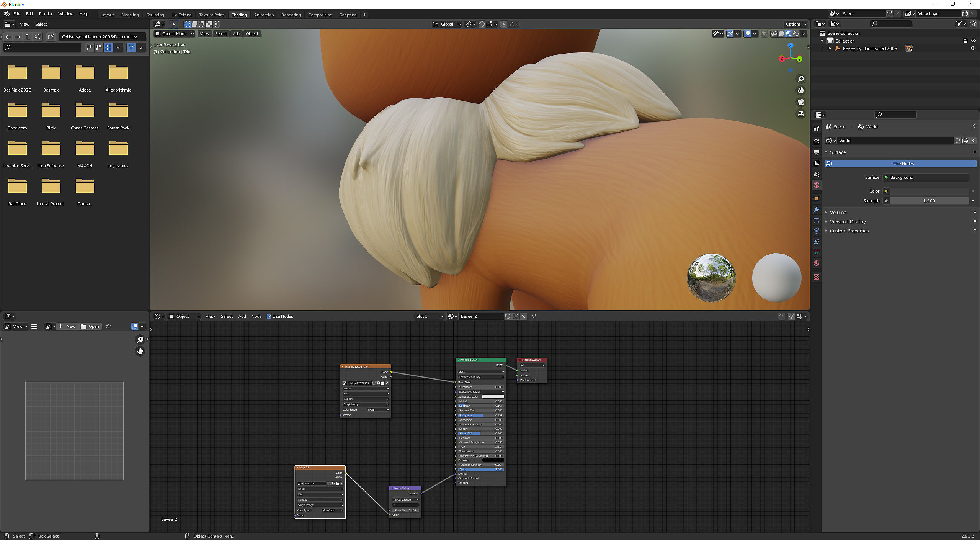
Task: Open the Material properties tab icon
Action: click(817, 263)
